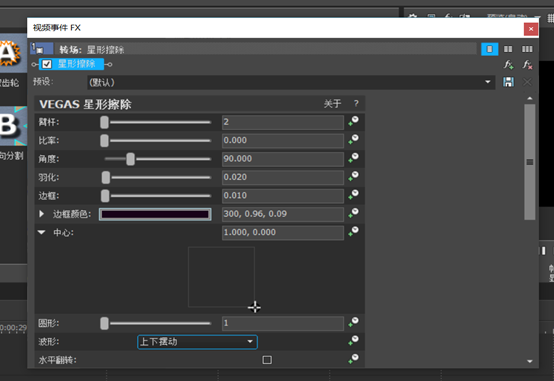Click the scroll up arrow of the parameter panel
The width and height of the screenshot is (554, 381).
[530, 99]
